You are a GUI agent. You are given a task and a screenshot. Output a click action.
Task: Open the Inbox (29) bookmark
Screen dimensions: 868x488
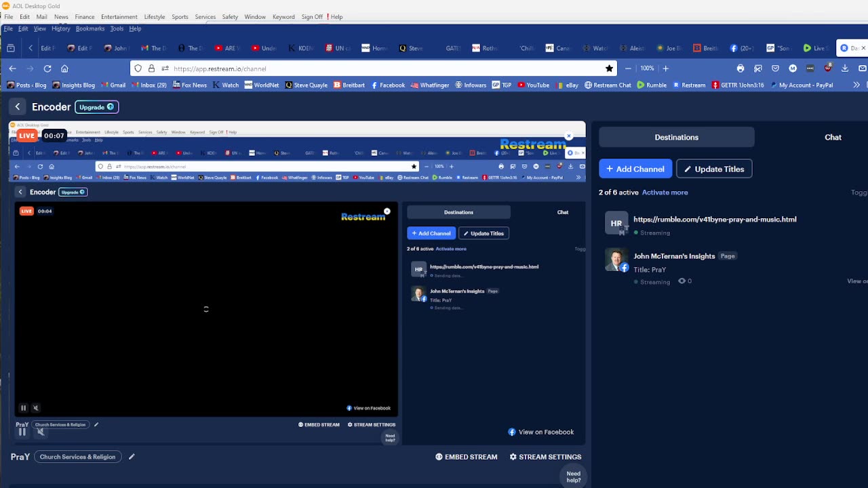[149, 85]
